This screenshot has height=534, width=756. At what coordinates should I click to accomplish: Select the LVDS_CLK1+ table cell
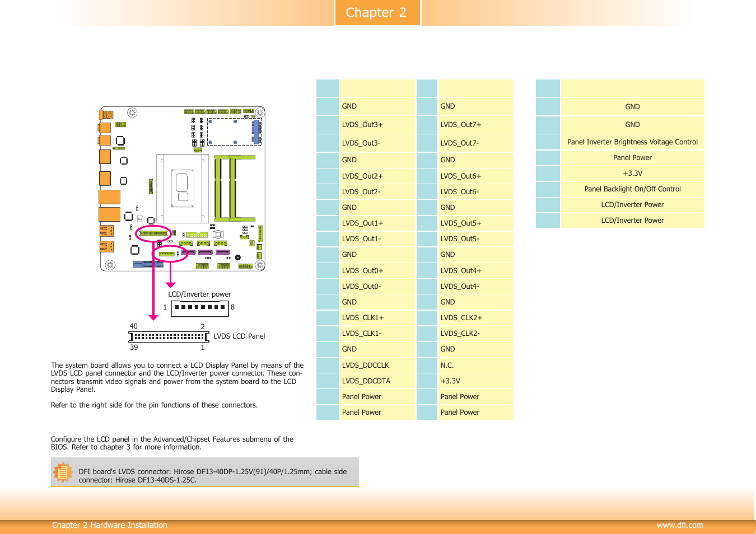377,318
